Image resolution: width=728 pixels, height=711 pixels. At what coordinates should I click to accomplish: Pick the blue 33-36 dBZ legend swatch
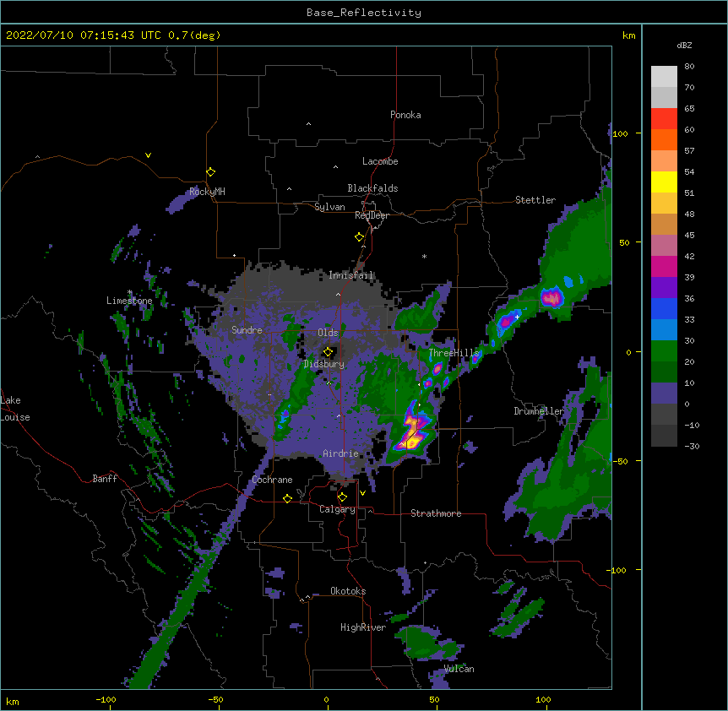click(664, 308)
